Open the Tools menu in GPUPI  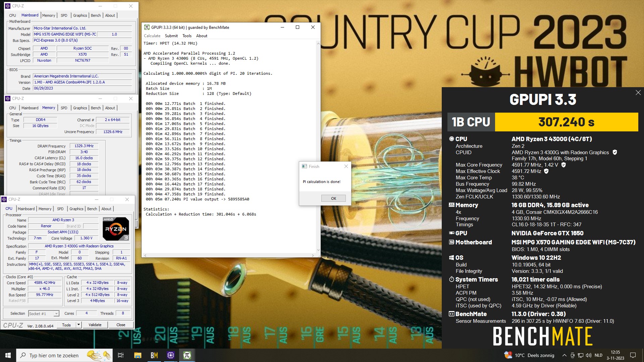pos(187,36)
